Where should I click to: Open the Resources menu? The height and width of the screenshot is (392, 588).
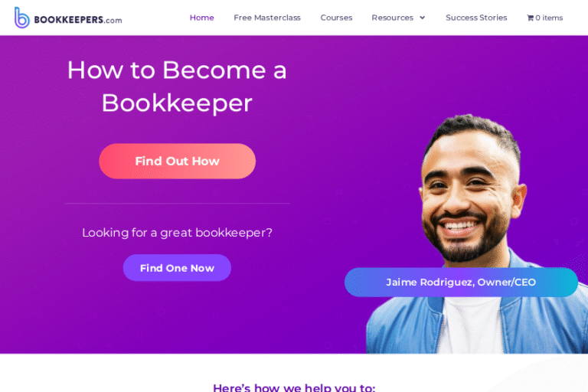click(392, 18)
